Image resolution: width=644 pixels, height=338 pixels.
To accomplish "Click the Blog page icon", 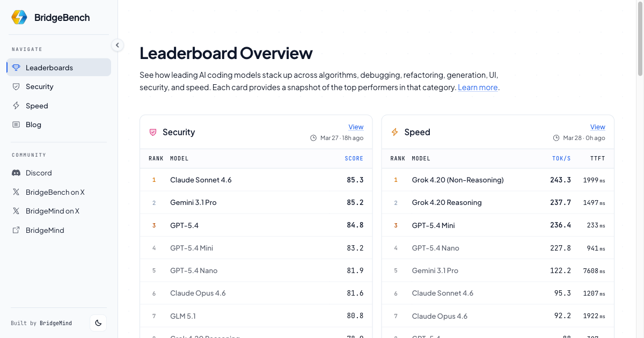I will coord(16,124).
